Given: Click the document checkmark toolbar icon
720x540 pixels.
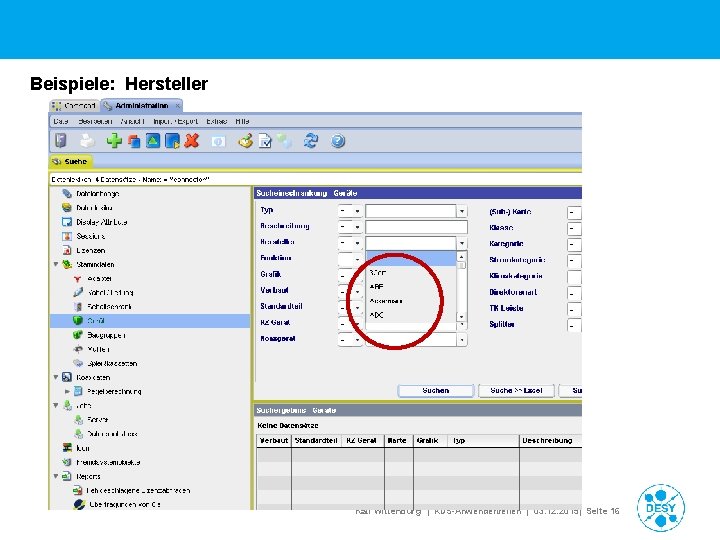Looking at the screenshot, I should tap(265, 141).
